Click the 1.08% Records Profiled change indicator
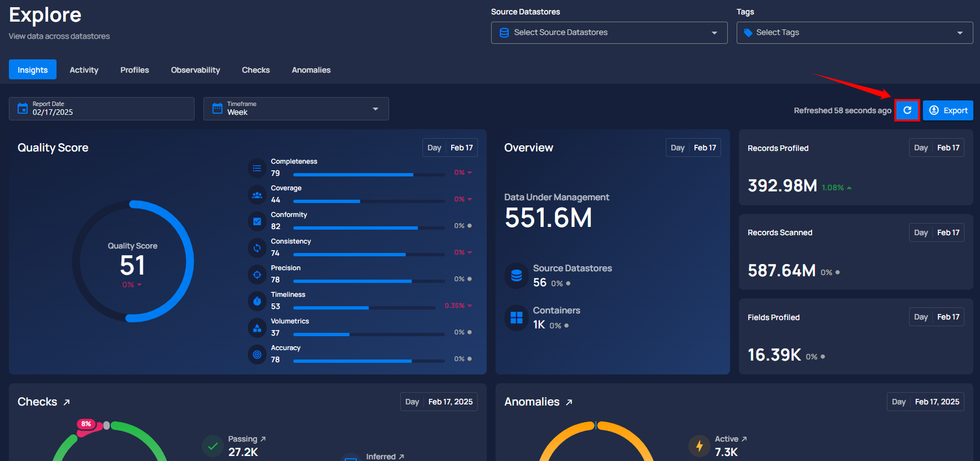 point(836,188)
